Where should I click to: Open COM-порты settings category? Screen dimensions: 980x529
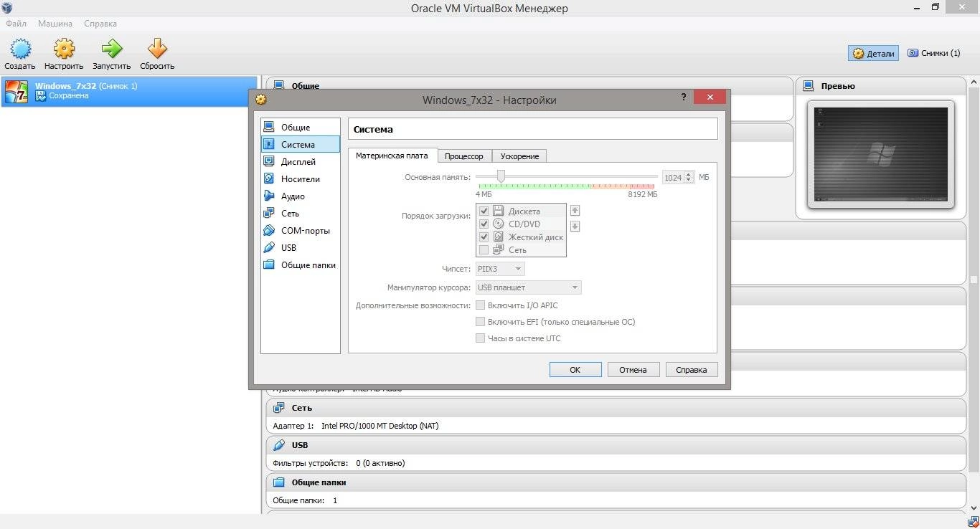pyautogui.click(x=301, y=230)
